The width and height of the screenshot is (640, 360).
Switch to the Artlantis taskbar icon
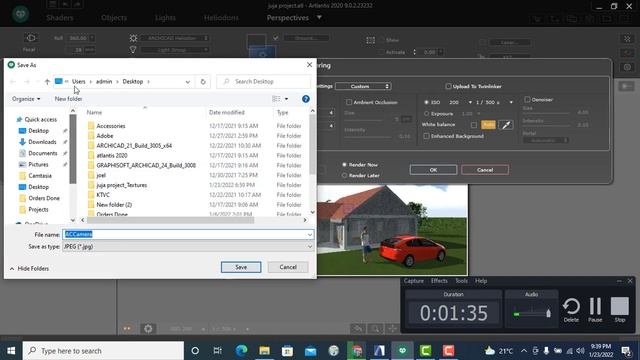coord(402,351)
